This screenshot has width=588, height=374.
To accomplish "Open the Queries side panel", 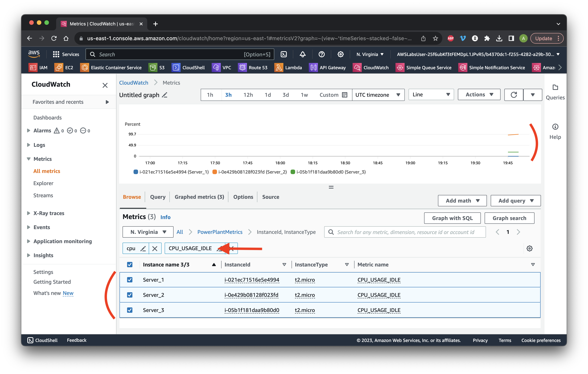I will [555, 92].
